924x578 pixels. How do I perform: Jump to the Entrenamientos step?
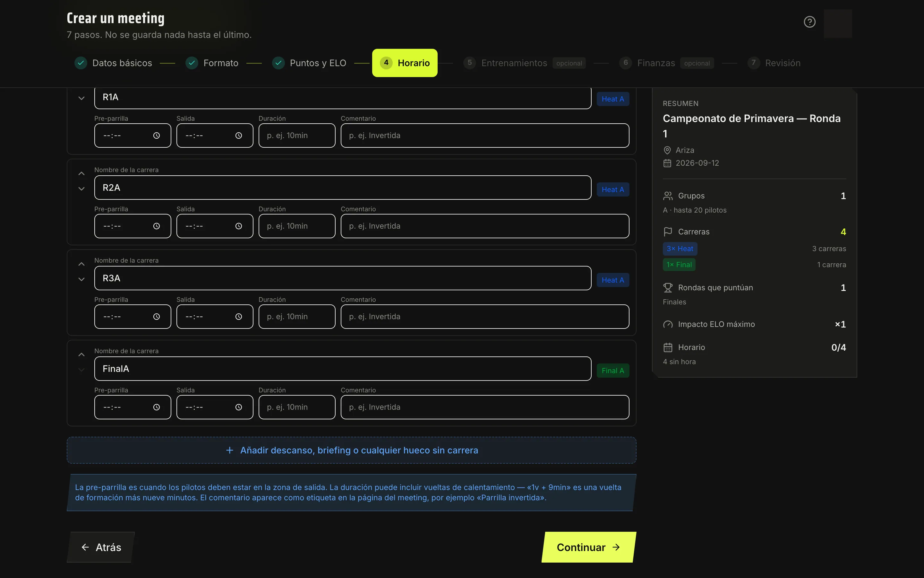tap(524, 63)
